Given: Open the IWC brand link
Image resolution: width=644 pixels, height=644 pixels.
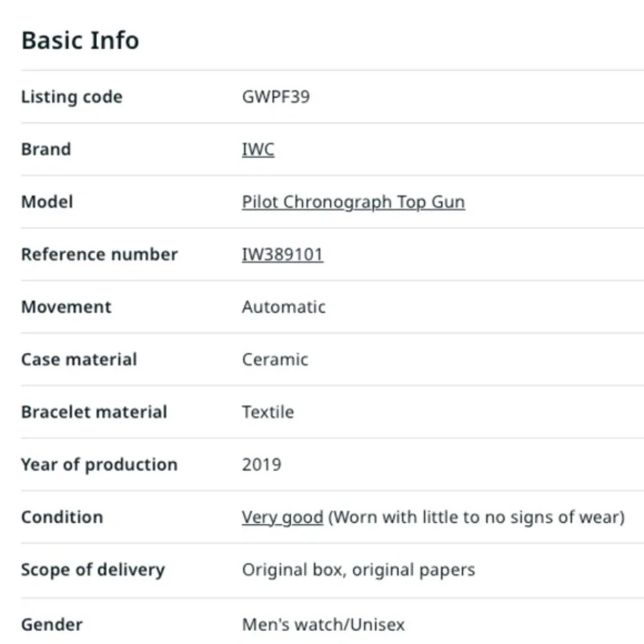Looking at the screenshot, I should pos(258,149).
